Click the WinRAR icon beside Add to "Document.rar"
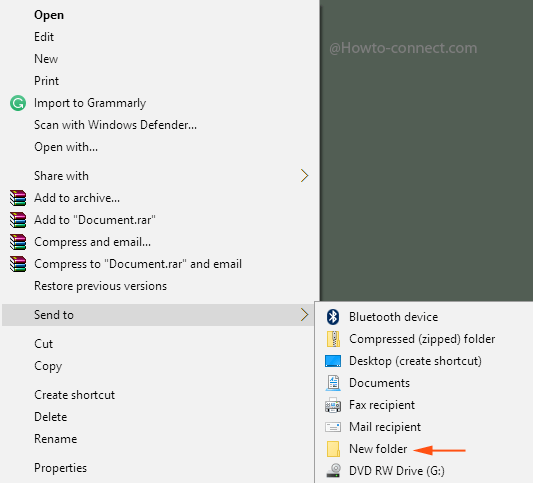Image resolution: width=533 pixels, height=483 pixels. 18,220
